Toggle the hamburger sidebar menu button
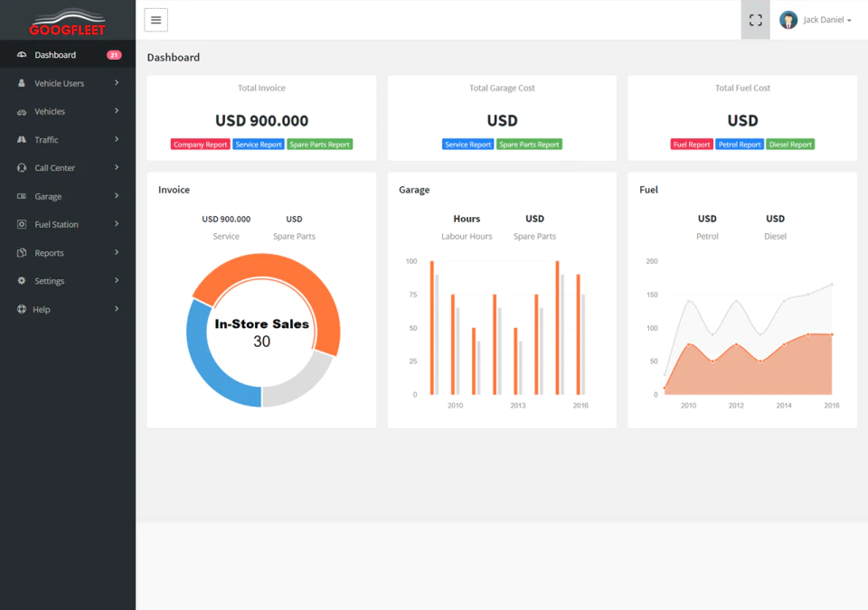Viewport: 868px width, 610px height. (x=156, y=20)
